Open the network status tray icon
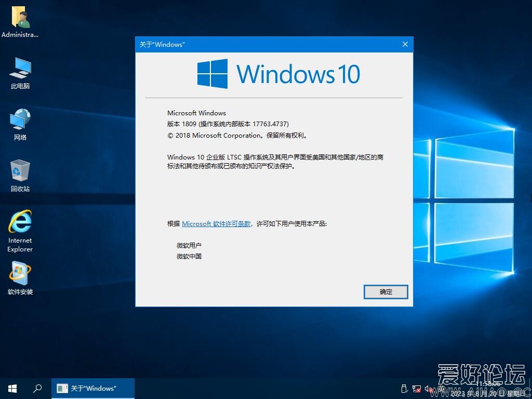The height and width of the screenshot is (399, 532). coord(417,389)
